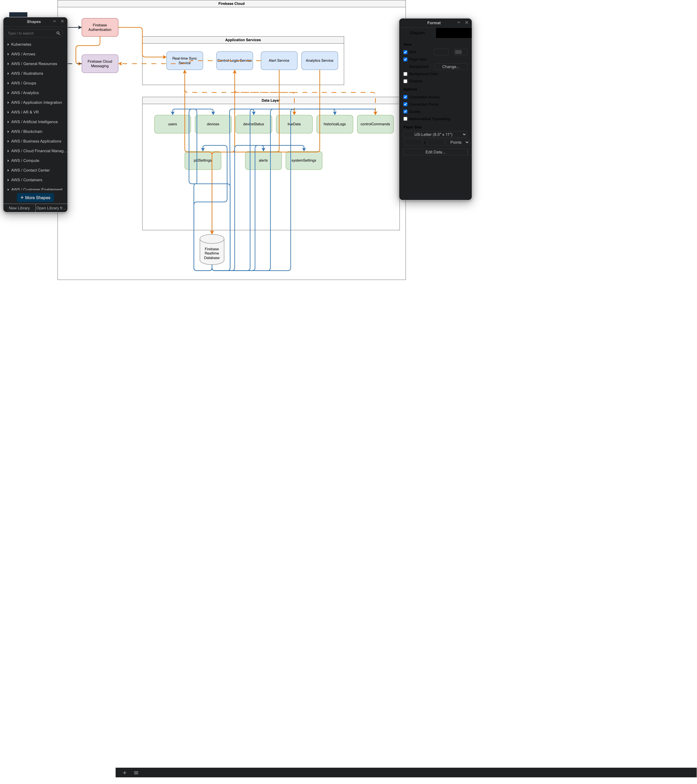Click New Library in Shapes panel
697x784 pixels.
(19, 208)
